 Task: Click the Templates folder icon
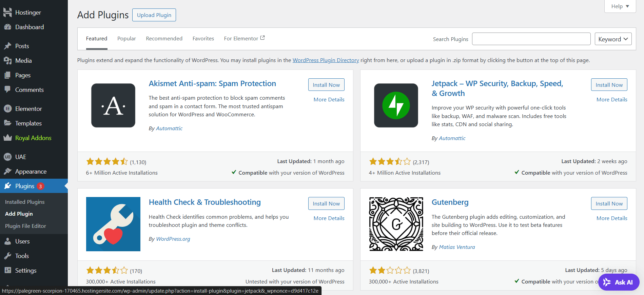[7, 123]
